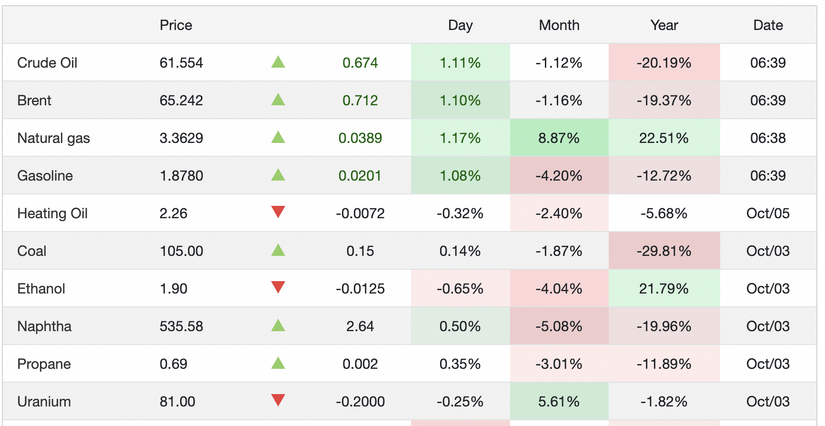Open the Crude Oil commodity link
This screenshot has height=426, width=825.
[x=47, y=63]
